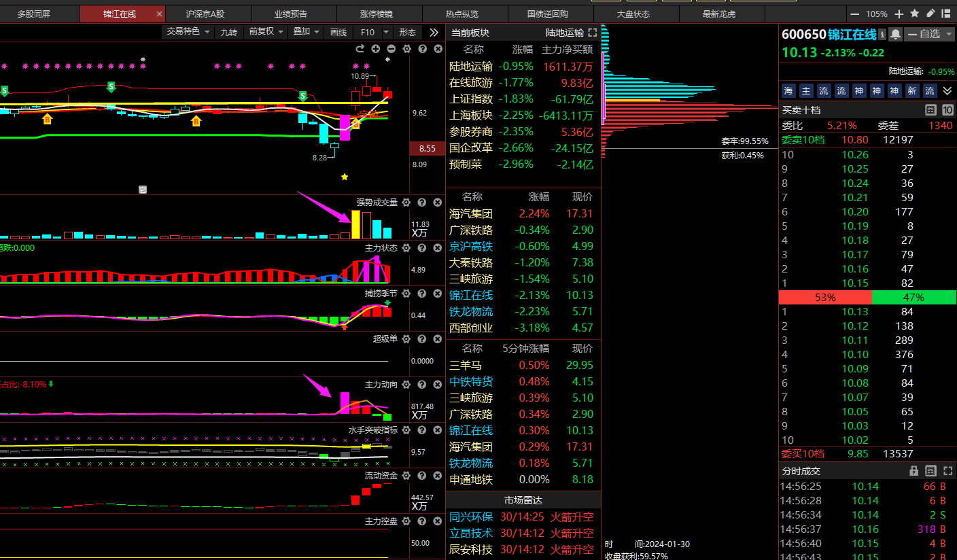Viewport: 957px width, 560px height.
Task: Maximize the 当前板块 panel with expand icon
Action: point(592,33)
